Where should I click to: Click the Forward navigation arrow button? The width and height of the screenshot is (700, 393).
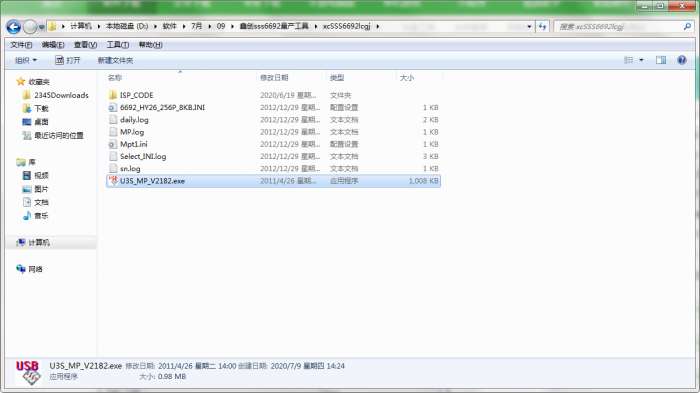[x=29, y=27]
